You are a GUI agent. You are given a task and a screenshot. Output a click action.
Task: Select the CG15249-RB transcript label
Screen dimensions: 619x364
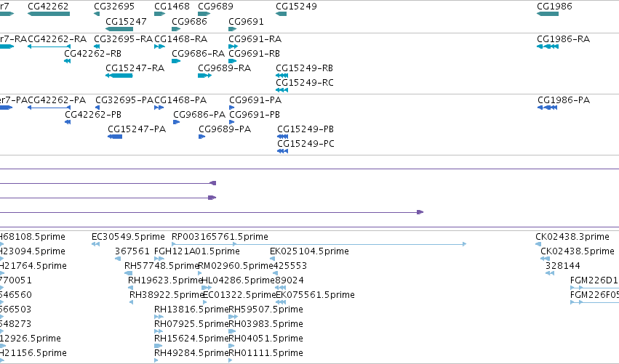(x=304, y=68)
